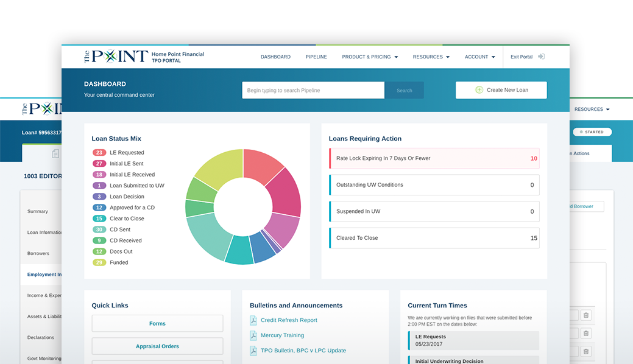Open the Resources dropdown menu
This screenshot has height=364, width=633.
tap(431, 57)
